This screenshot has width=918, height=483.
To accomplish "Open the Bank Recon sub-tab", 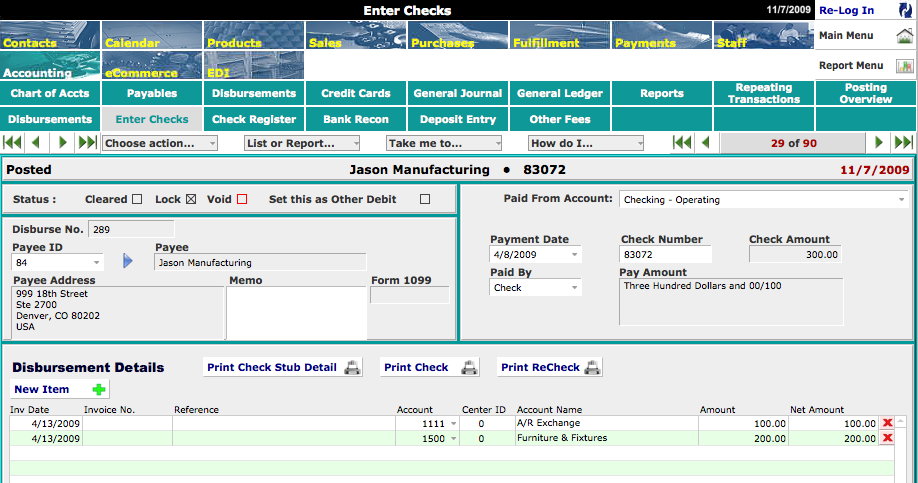I will click(x=356, y=119).
